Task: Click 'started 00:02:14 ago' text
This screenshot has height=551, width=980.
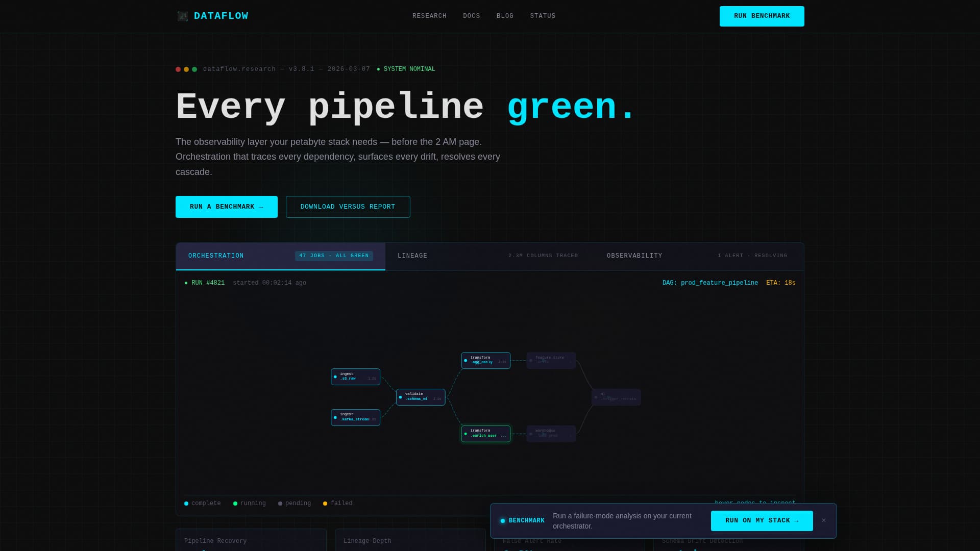Action: [269, 283]
